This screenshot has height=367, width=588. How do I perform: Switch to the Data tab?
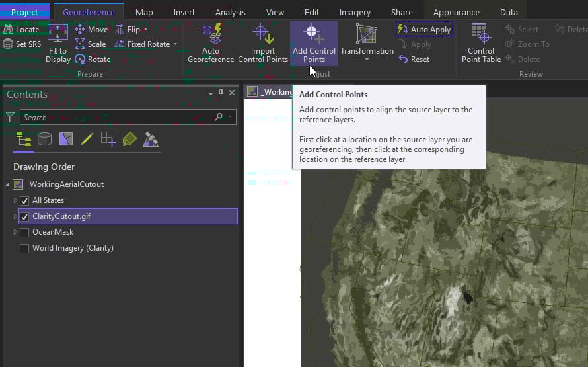coord(509,12)
